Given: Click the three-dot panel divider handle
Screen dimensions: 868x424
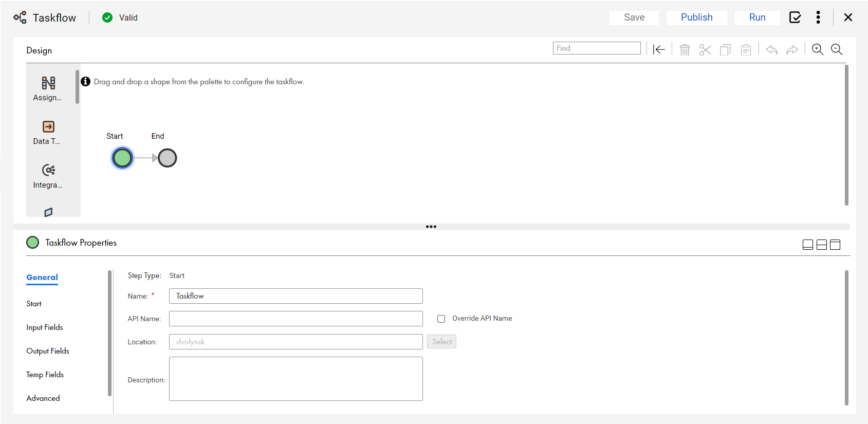Looking at the screenshot, I should pos(431,227).
